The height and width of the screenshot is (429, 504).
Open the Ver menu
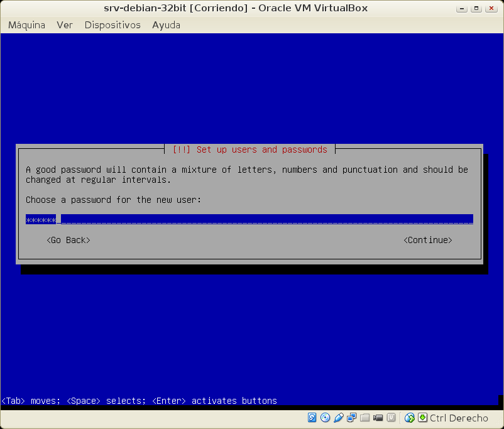[x=65, y=25]
